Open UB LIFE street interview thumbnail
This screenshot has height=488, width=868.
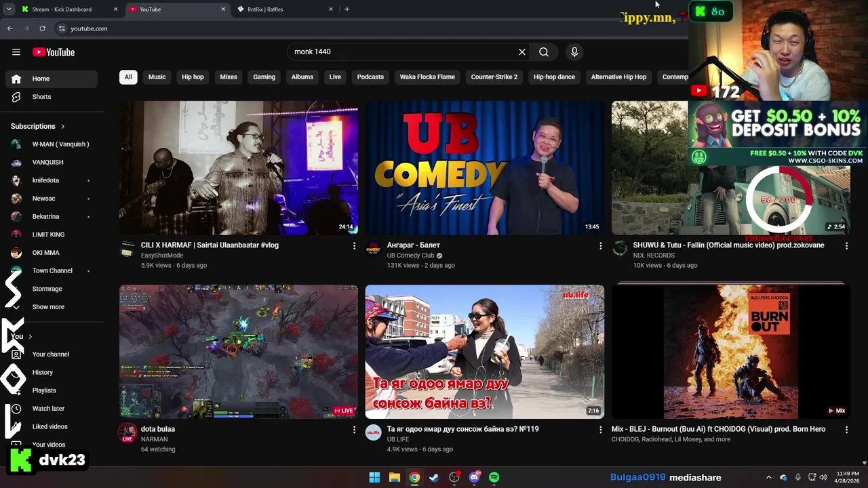tap(484, 351)
